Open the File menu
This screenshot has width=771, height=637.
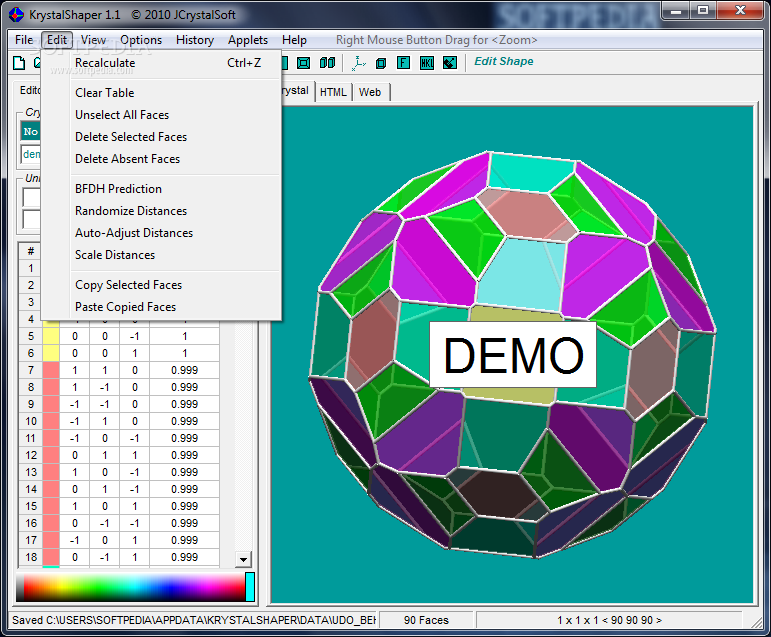tap(24, 40)
